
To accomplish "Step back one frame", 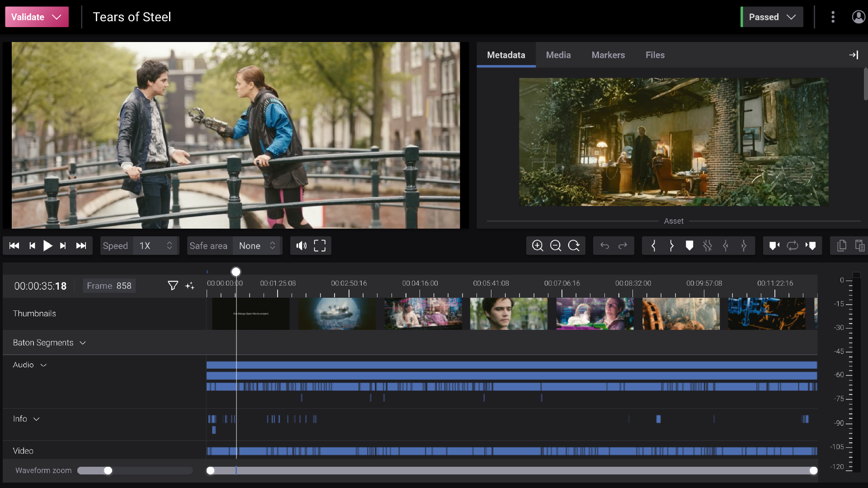I will pos(32,246).
